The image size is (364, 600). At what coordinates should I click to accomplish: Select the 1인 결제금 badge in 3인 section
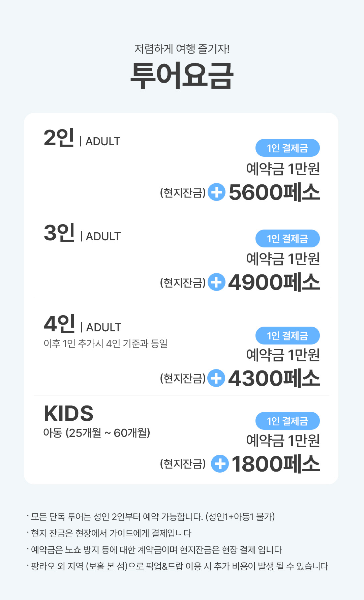287,239
